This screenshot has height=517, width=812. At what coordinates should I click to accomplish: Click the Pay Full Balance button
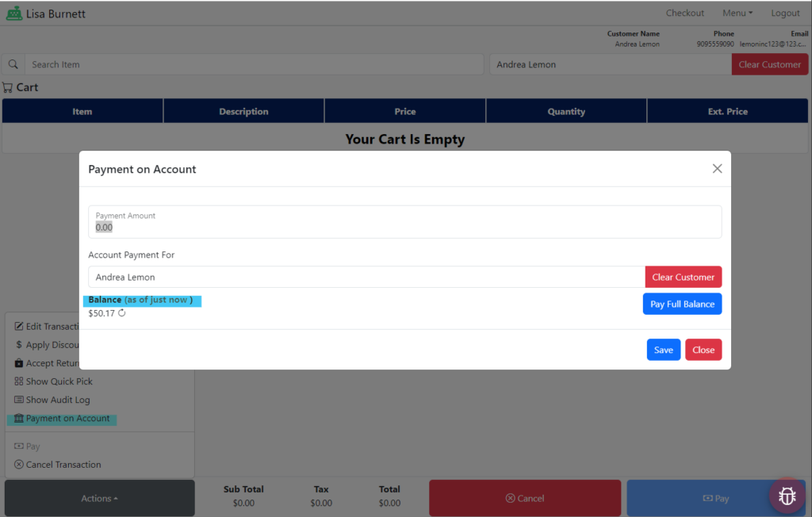682,304
